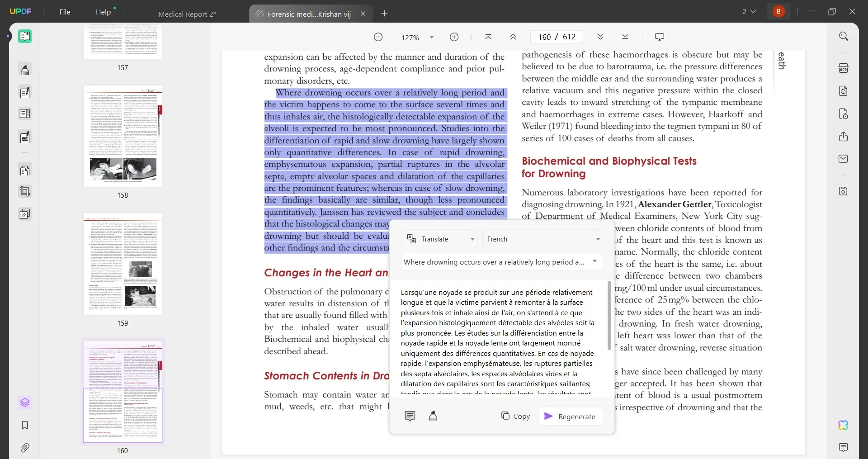The height and width of the screenshot is (459, 868).
Task: Select the Forensic medi...Krishan vij tab
Action: coord(309,14)
